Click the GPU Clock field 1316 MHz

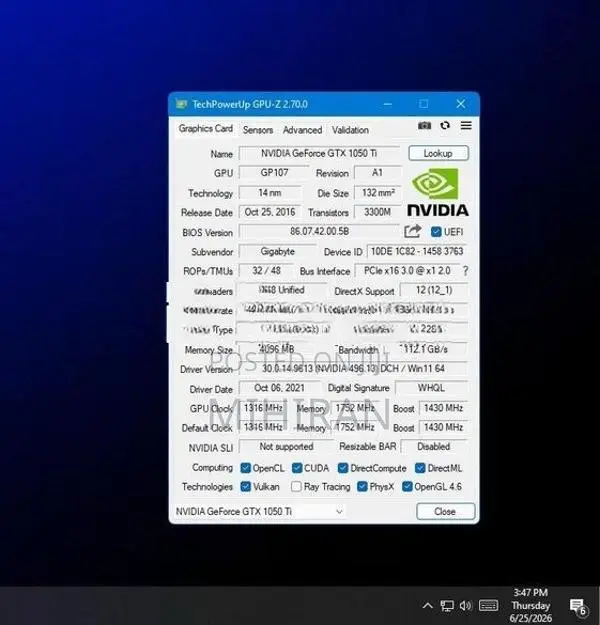click(263, 408)
